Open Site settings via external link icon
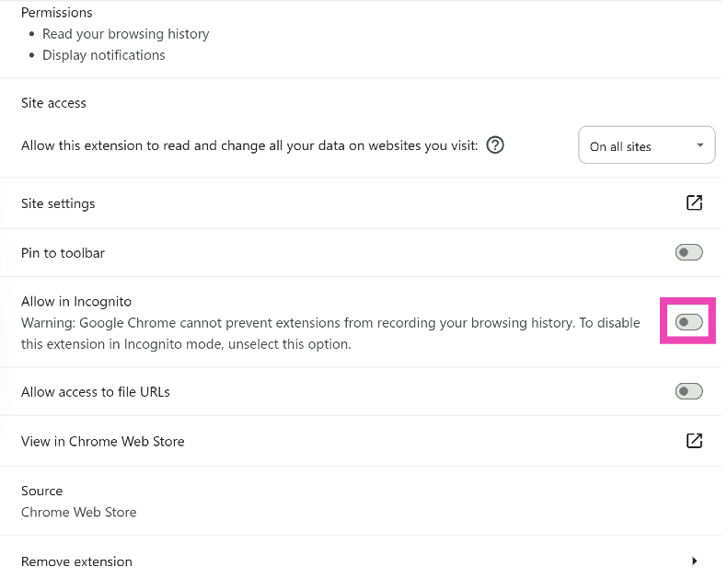 pyautogui.click(x=694, y=202)
